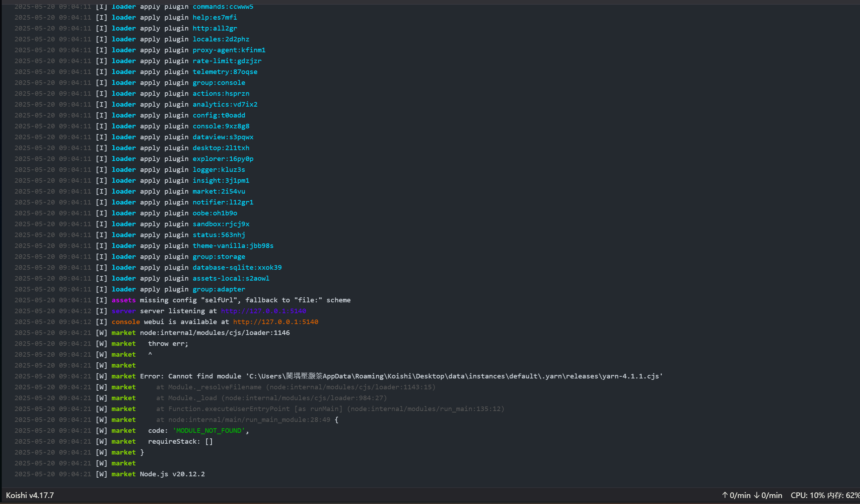Select rate-limit:gdzjzr plugin entry
Screen dimensions: 860x504
[x=227, y=61]
